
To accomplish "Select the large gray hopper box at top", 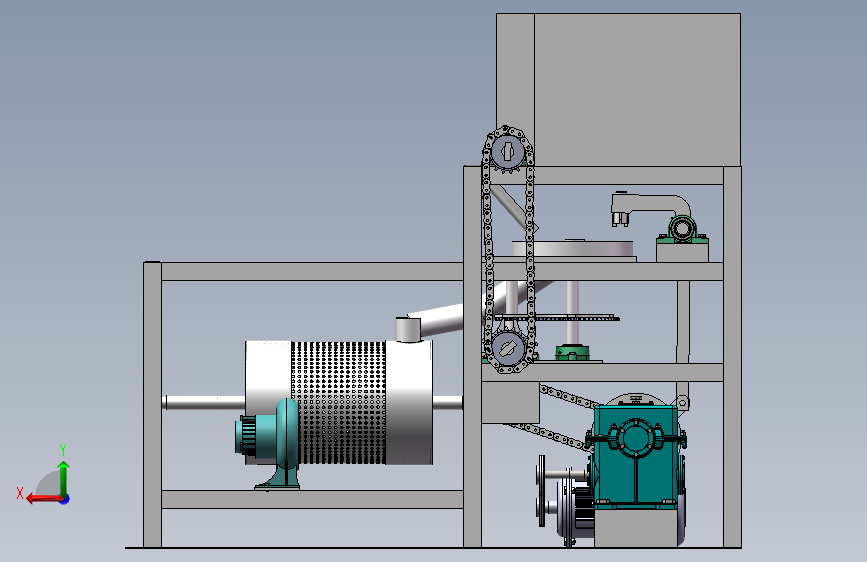I will tap(618, 90).
